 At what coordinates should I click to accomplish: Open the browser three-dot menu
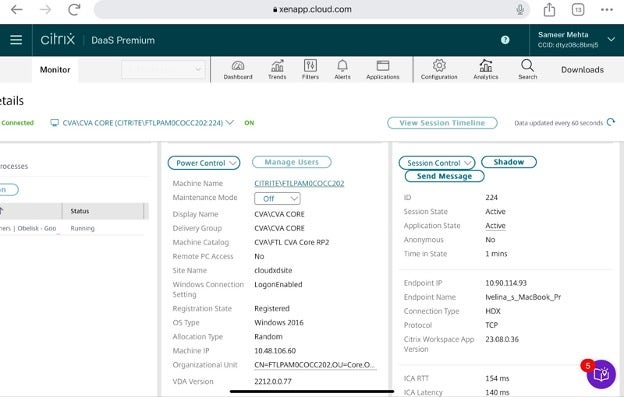(606, 10)
